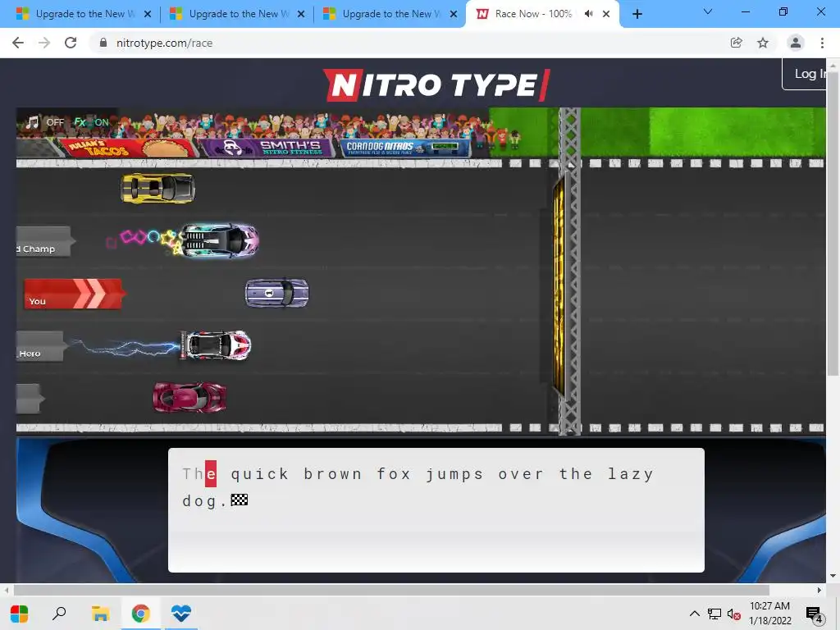Screen dimensions: 840x630
Task: Open Chrome three-dot menu
Action: (822, 43)
